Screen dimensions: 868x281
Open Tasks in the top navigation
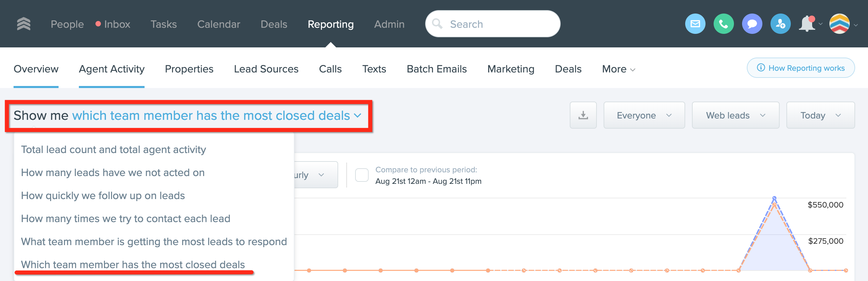[164, 24]
